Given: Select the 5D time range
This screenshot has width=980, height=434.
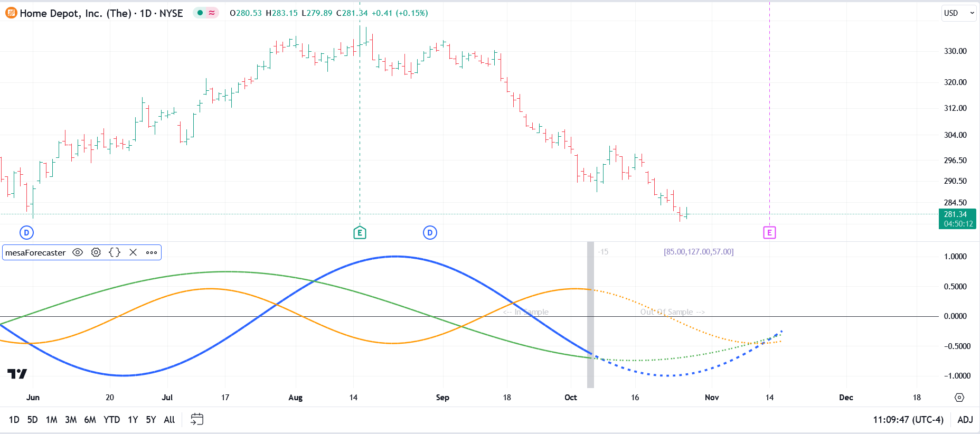Looking at the screenshot, I should tap(32, 420).
